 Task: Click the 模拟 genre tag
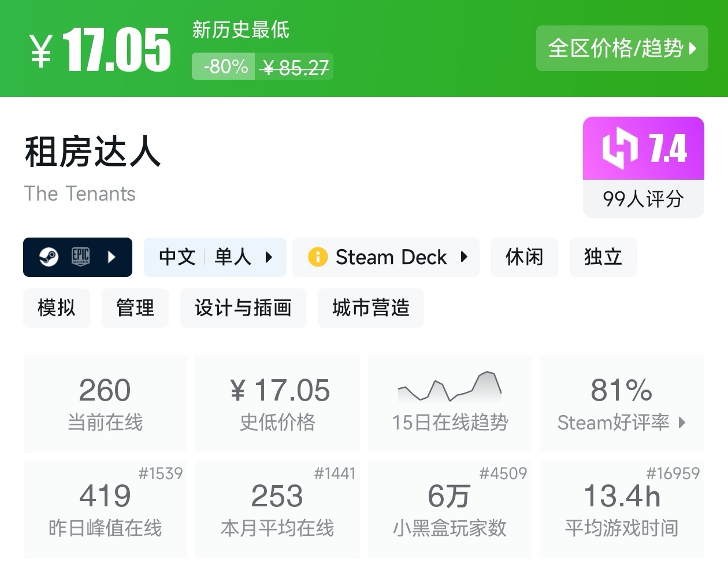[x=57, y=308]
